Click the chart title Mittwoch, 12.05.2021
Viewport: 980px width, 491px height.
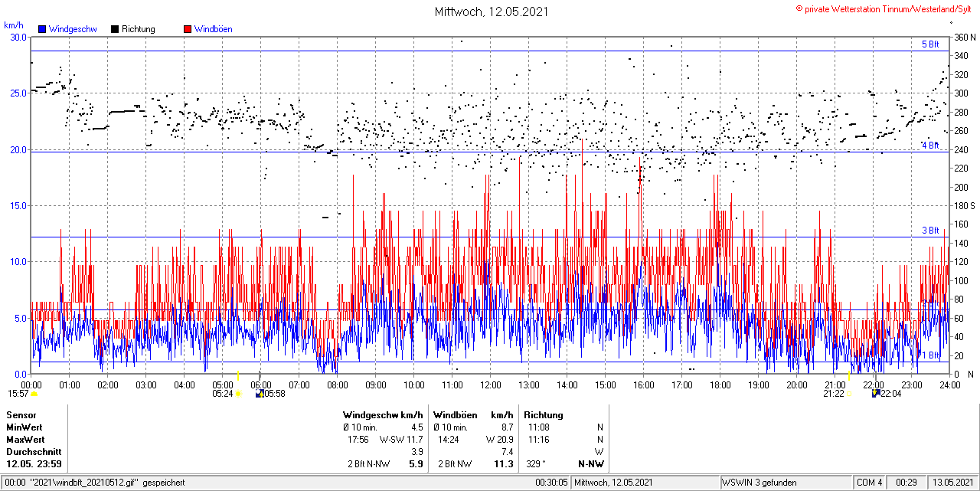[491, 11]
